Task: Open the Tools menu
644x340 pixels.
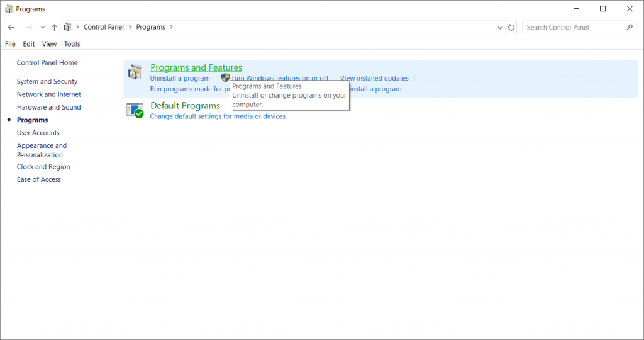Action: click(72, 44)
